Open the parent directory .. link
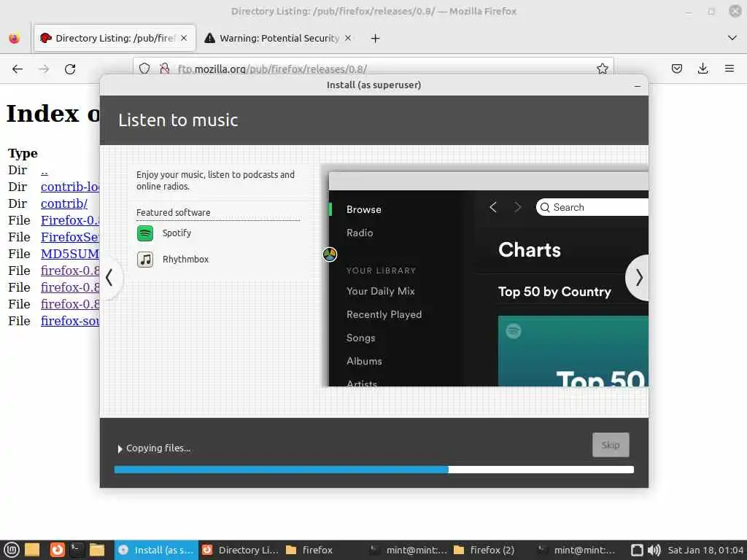The width and height of the screenshot is (747, 560). click(44, 171)
